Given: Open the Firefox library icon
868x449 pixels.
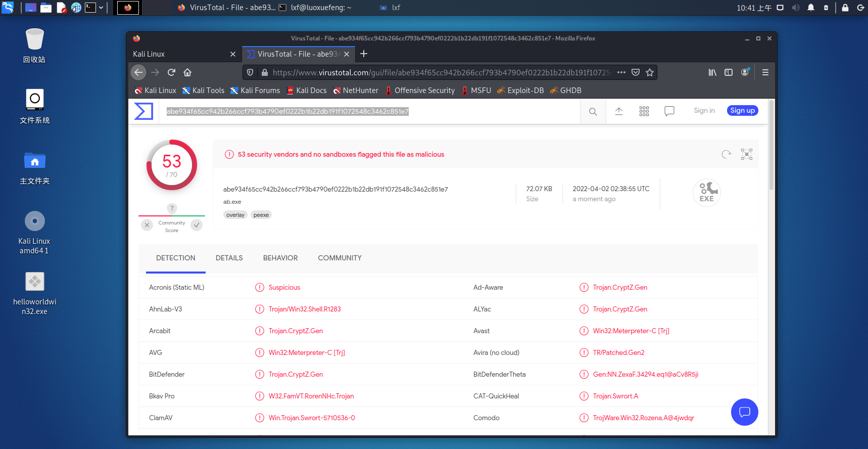Looking at the screenshot, I should (712, 72).
